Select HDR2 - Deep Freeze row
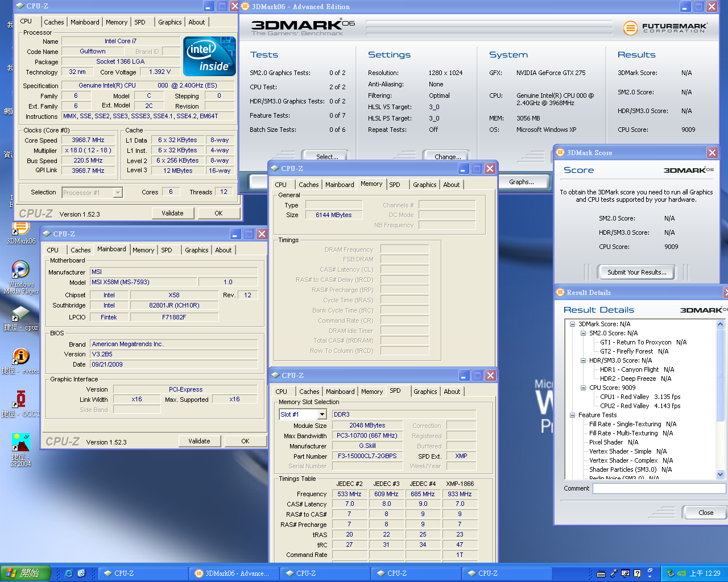728x582 pixels. click(x=635, y=379)
